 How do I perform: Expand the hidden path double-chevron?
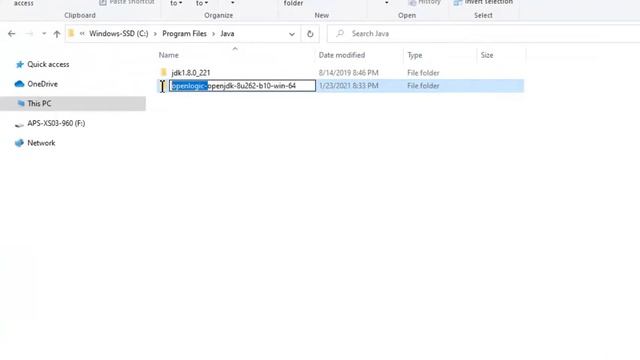82,34
